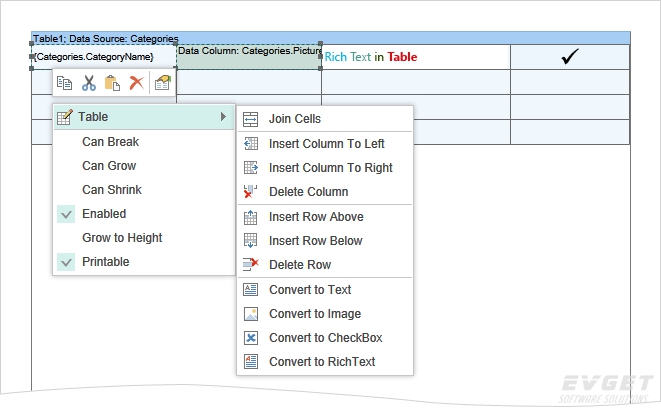The height and width of the screenshot is (409, 661).
Task: Click the Table1: Data Source: Categories header
Action: (331, 38)
